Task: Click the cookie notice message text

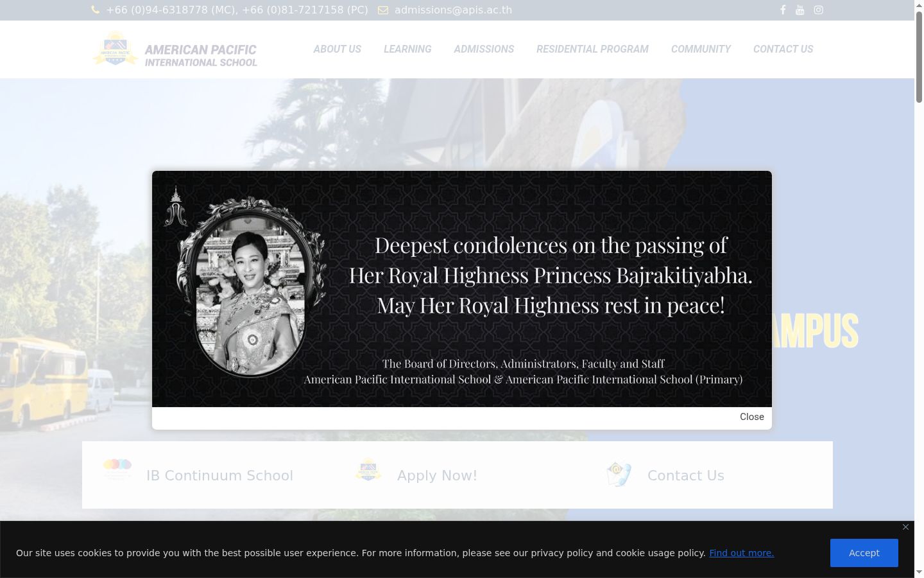Action: tap(361, 553)
